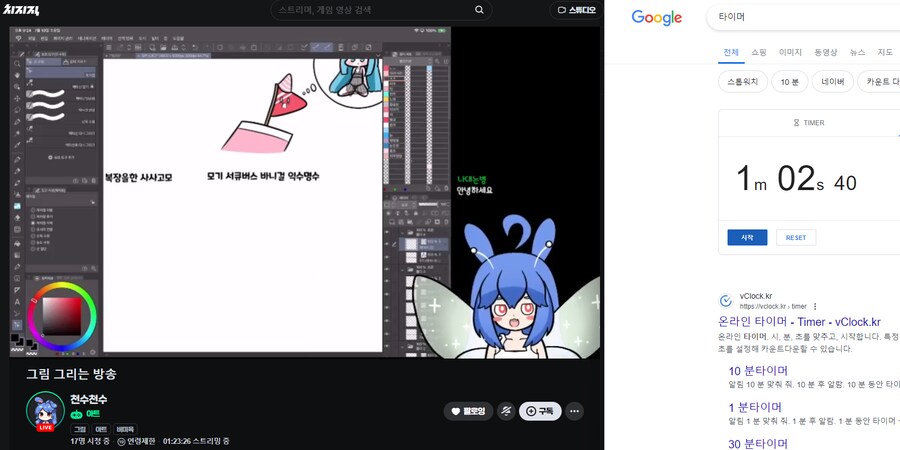900x450 pixels.
Task: Open streamer 천수천수 LIVE avatar
Action: [45, 410]
